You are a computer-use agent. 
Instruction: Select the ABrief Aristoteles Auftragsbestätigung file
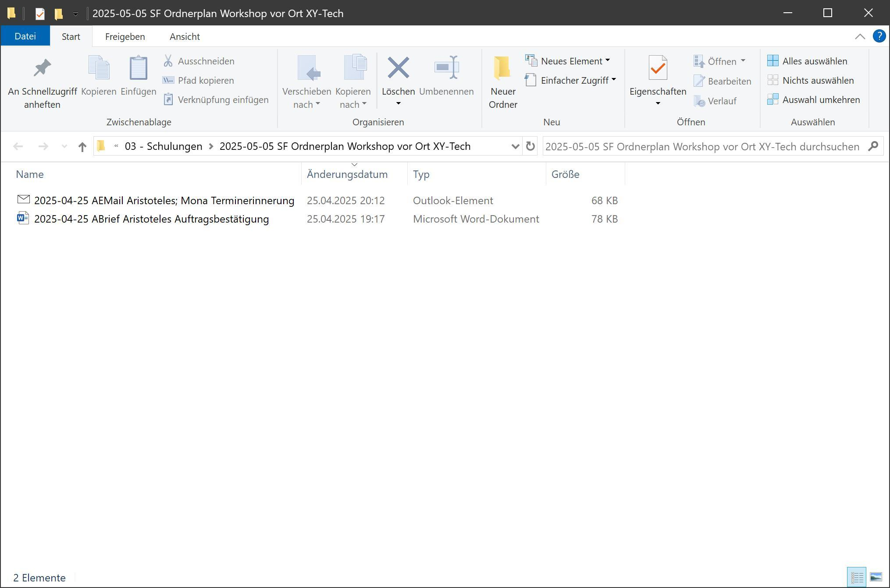(x=151, y=219)
